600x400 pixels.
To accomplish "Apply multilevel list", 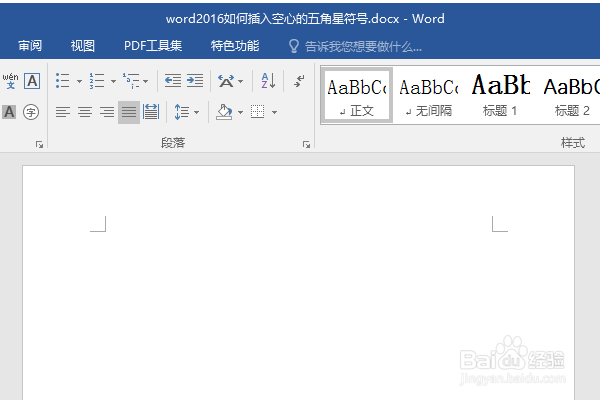I will pyautogui.click(x=131, y=81).
